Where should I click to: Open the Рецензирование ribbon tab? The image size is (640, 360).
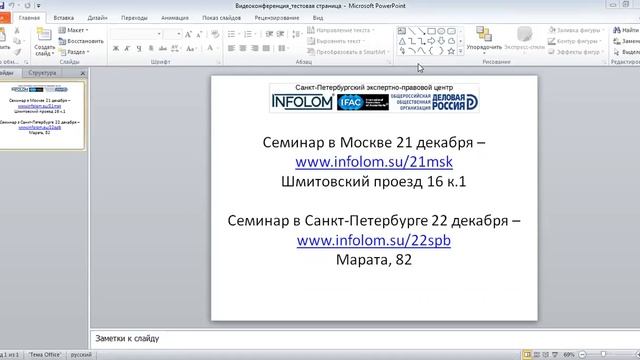277,18
